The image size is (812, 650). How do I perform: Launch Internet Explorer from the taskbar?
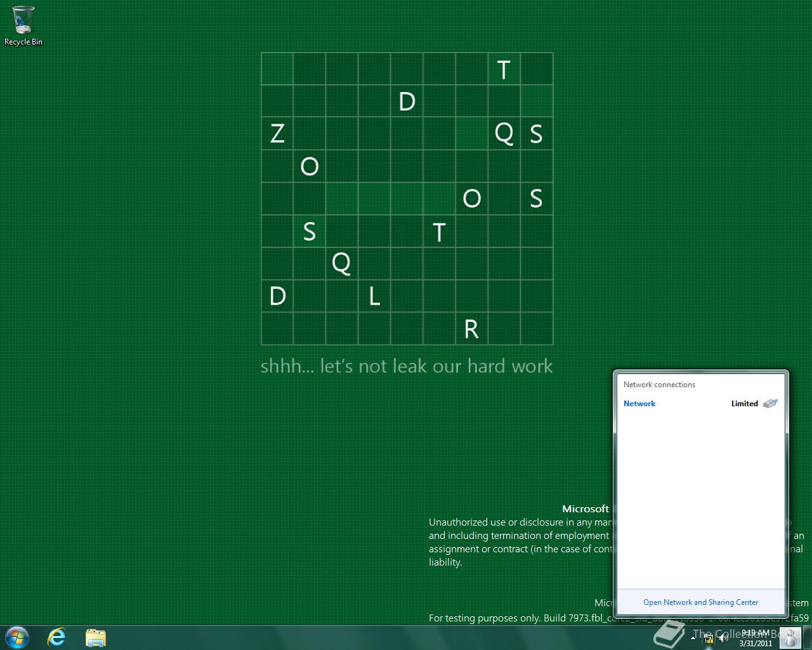point(56,637)
